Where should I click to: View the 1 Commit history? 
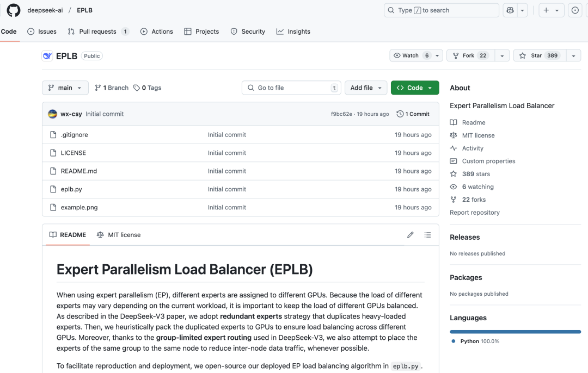tap(413, 114)
